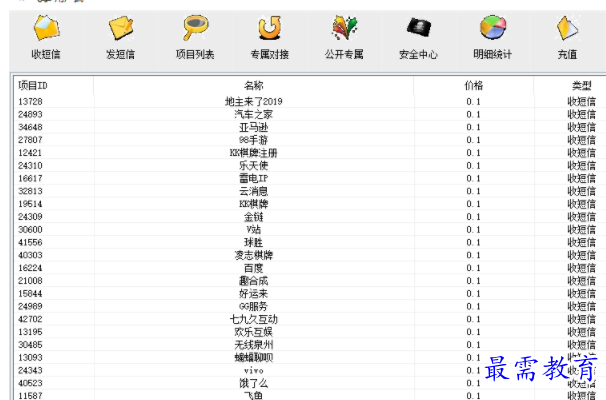Click project ID 13195
Image resolution: width=606 pixels, height=400 pixels.
30,332
